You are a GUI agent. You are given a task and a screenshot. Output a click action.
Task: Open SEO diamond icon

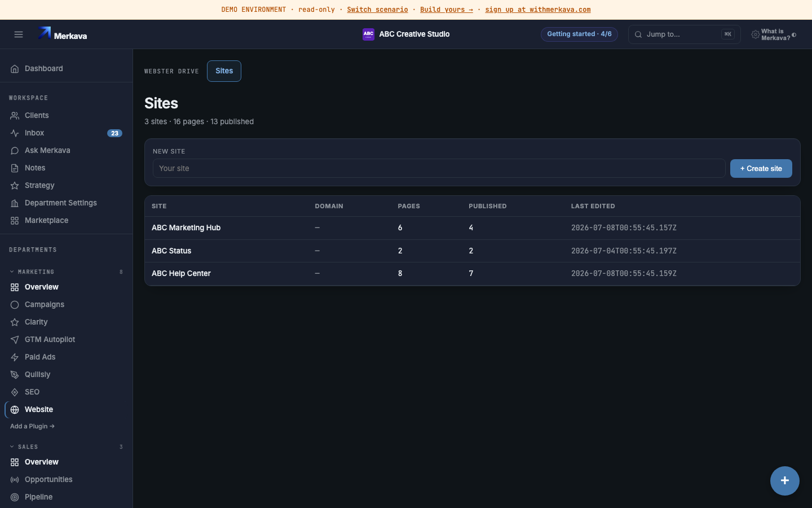(x=15, y=392)
